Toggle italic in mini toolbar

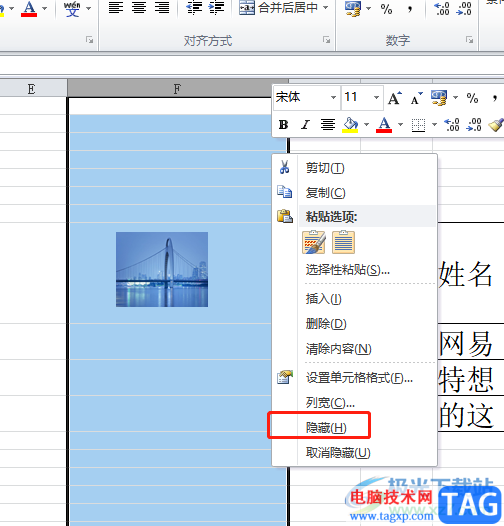pos(305,125)
